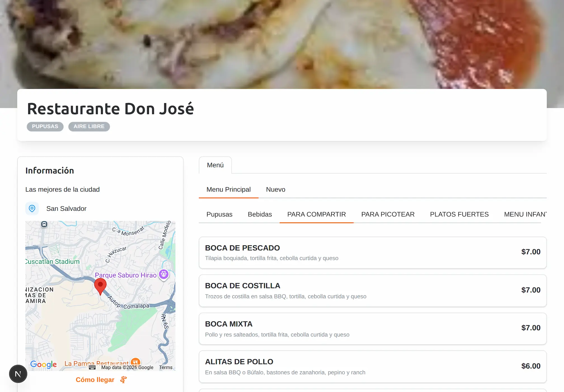Open the PARA PICOTEAR category
The image size is (564, 392).
coord(388,214)
